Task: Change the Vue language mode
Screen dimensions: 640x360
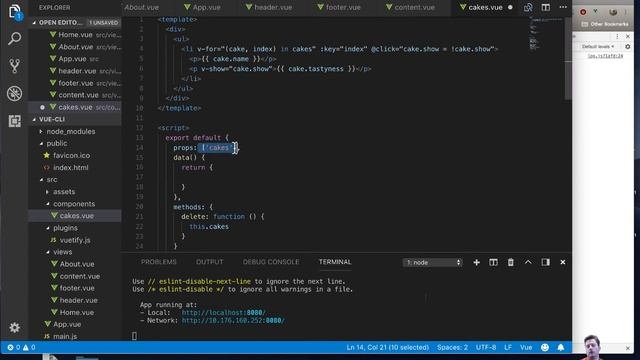Action: [526, 347]
